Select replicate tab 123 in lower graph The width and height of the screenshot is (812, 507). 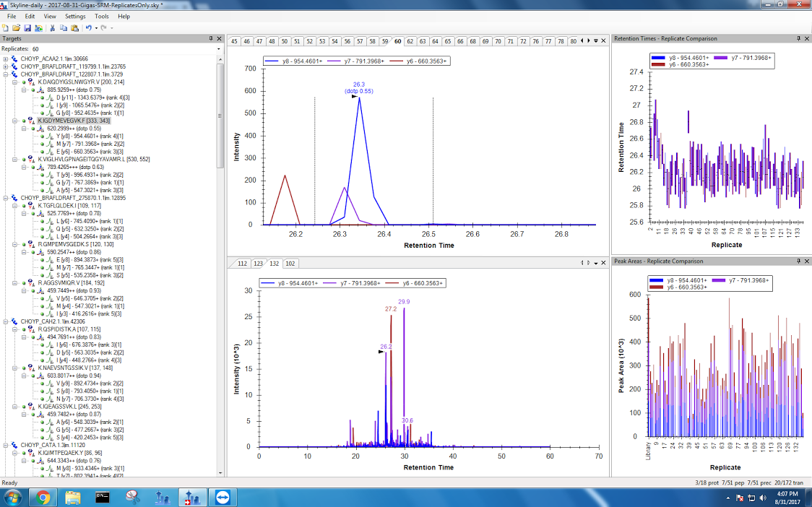pos(257,264)
